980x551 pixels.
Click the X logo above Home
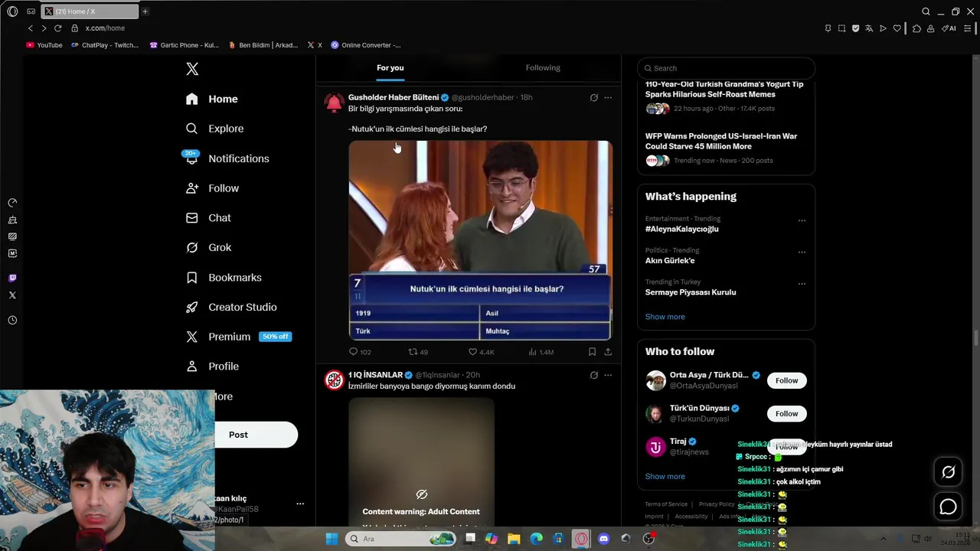point(192,69)
